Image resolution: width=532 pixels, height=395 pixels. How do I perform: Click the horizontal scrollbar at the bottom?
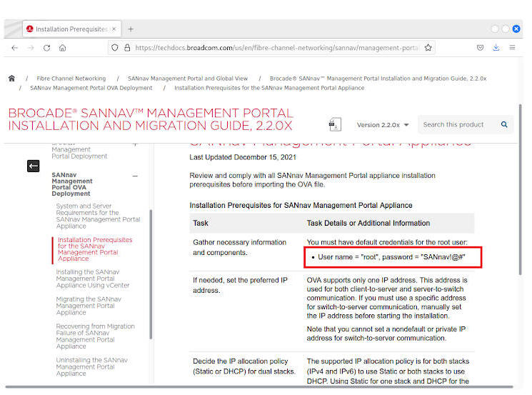259,386
